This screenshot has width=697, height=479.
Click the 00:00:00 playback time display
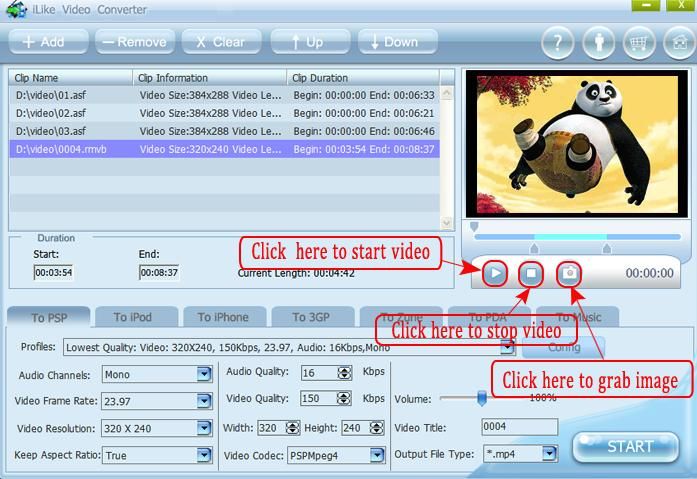coord(649,273)
